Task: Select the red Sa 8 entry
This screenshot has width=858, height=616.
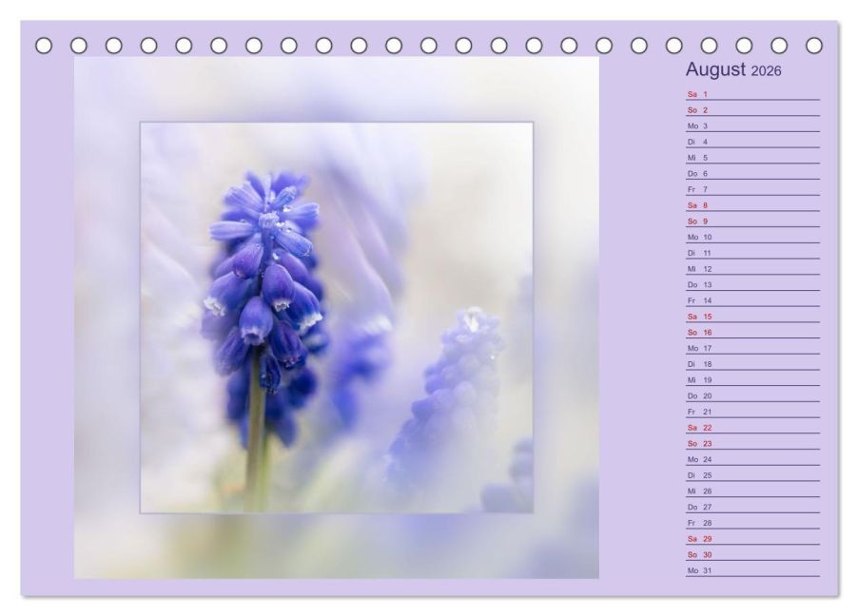Action: tap(751, 205)
